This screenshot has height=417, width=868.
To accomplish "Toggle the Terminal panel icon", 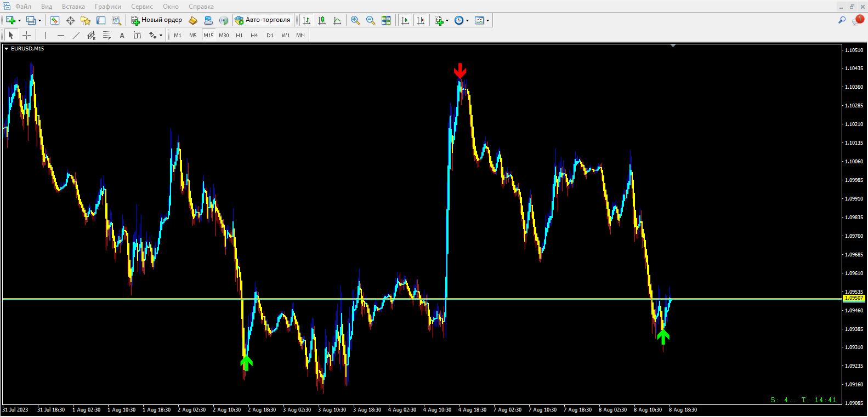I will point(101,20).
